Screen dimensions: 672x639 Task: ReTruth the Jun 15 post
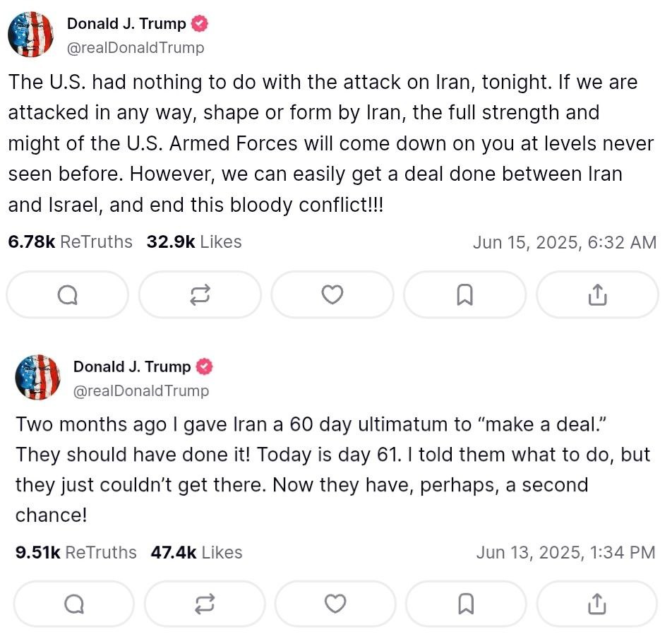200,295
